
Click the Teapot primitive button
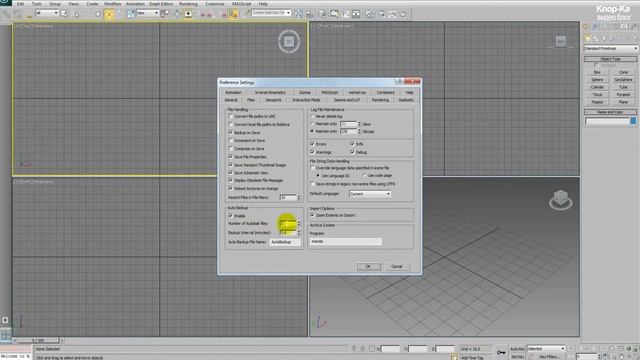[x=597, y=102]
